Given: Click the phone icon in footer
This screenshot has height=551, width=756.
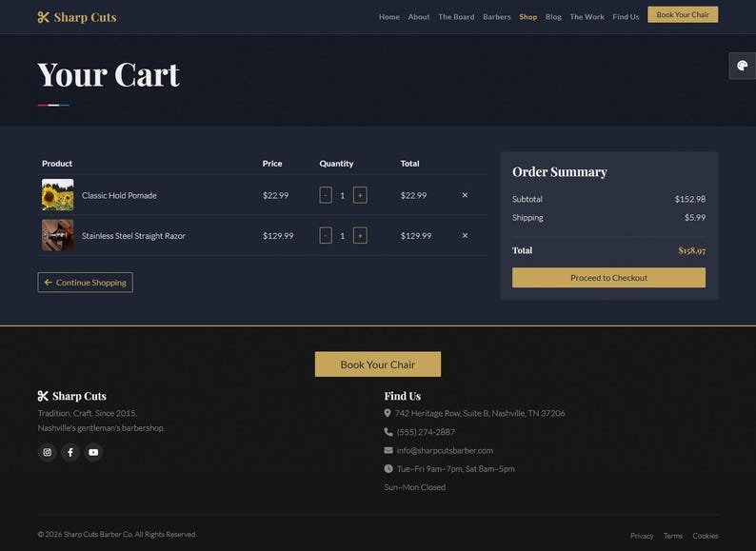Looking at the screenshot, I should (x=388, y=431).
